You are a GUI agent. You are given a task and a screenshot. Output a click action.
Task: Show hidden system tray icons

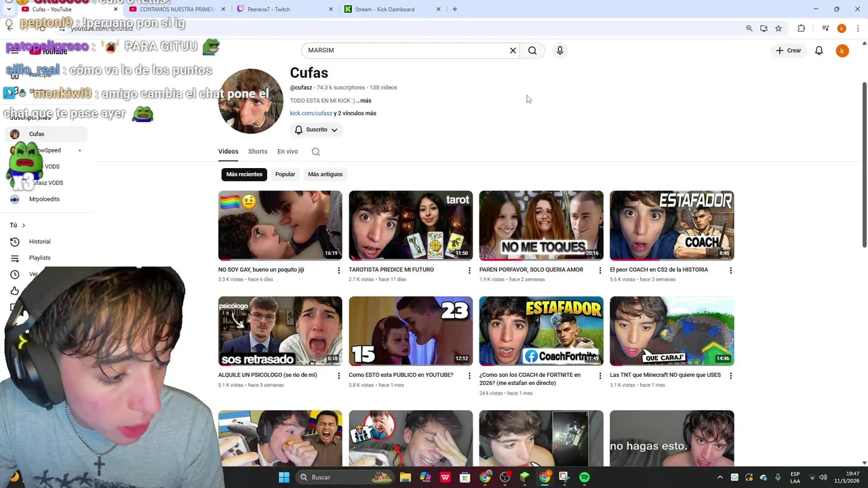coord(720,477)
